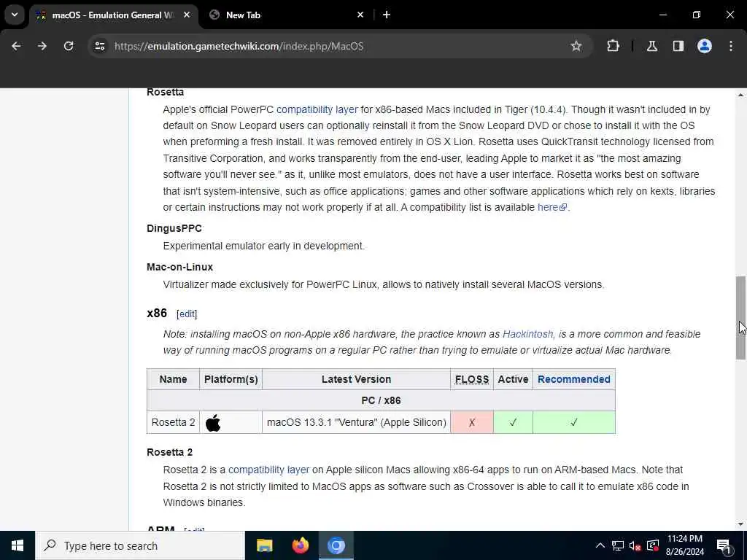Toggle the browser side panel
The image size is (747, 560).
pyautogui.click(x=678, y=46)
